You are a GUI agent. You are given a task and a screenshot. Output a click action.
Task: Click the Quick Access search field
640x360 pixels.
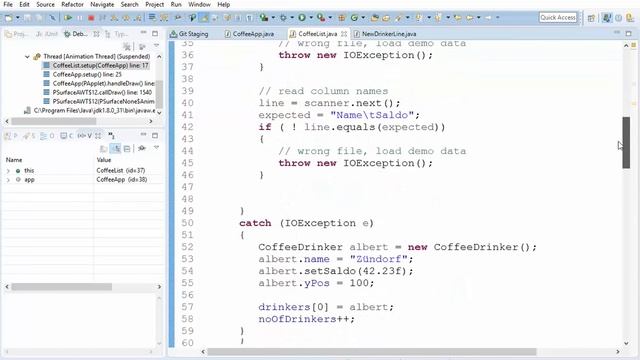click(x=558, y=18)
